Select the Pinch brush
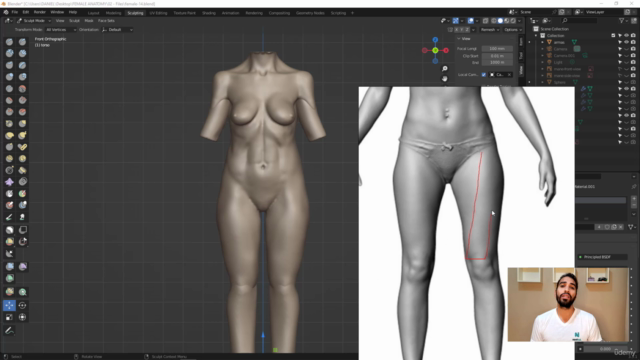640x360 pixels. tap(9, 124)
